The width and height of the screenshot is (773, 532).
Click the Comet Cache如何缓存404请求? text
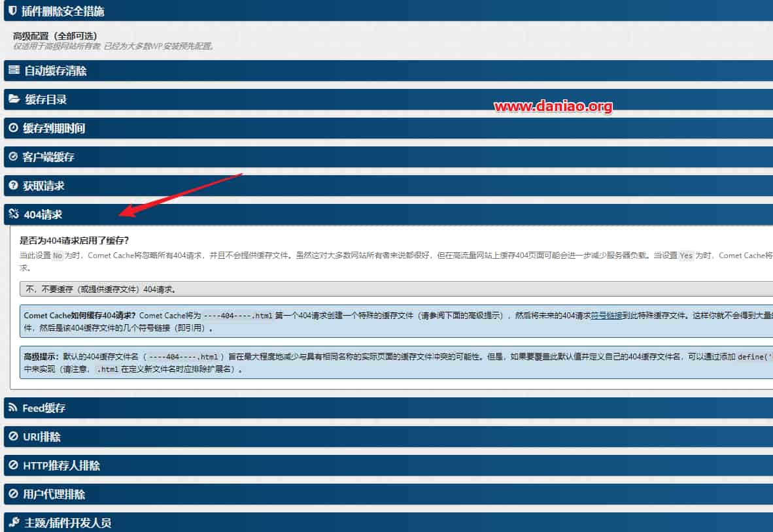pyautogui.click(x=79, y=315)
